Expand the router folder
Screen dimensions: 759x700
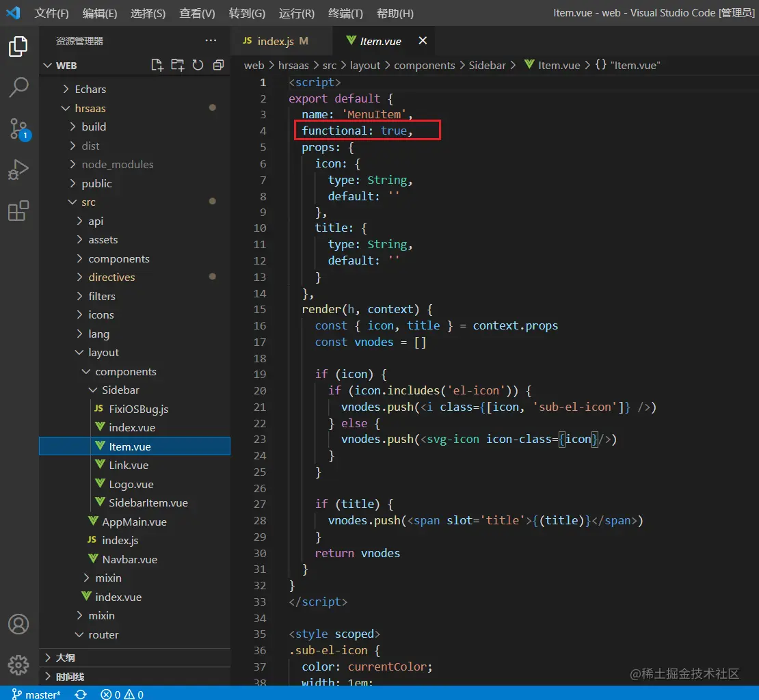pos(103,634)
